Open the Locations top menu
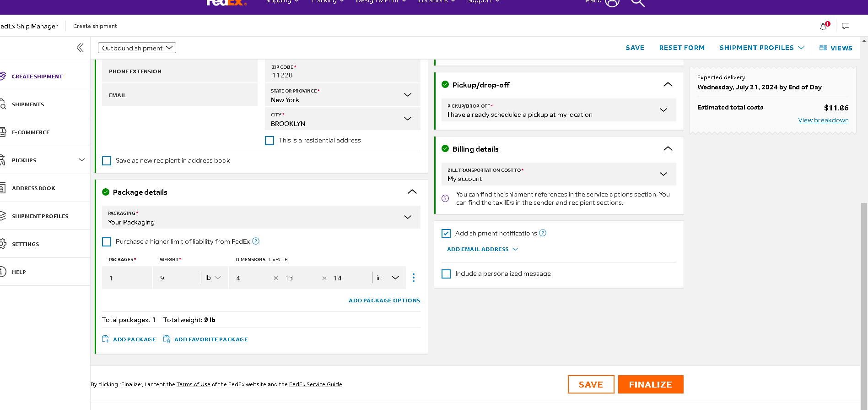Screen dimensions: 868x410 437,2
